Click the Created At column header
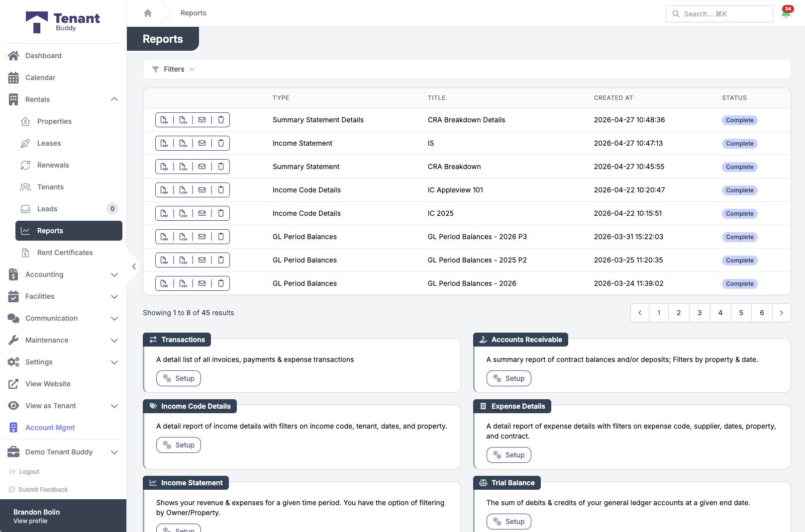The image size is (805, 532). point(613,98)
